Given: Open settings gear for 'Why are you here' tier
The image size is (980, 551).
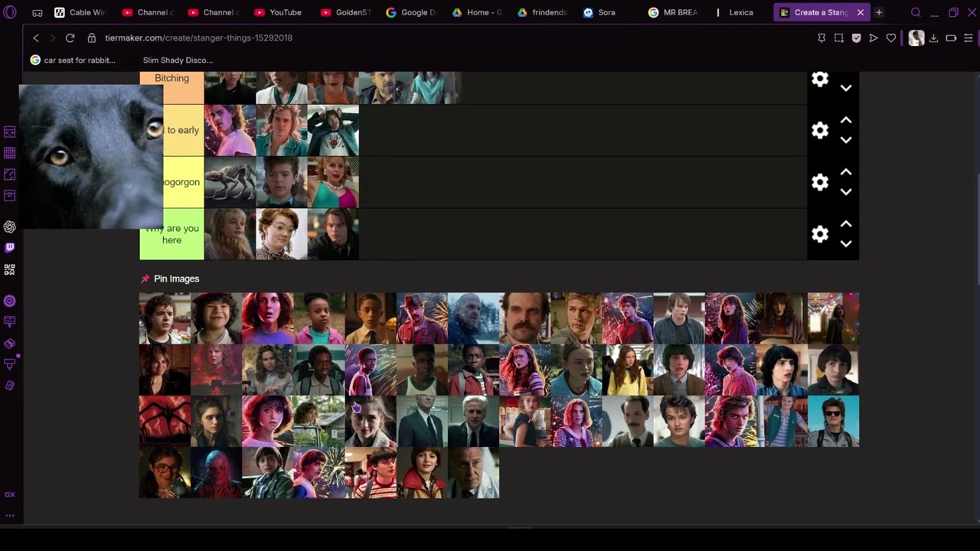Looking at the screenshot, I should [x=820, y=234].
